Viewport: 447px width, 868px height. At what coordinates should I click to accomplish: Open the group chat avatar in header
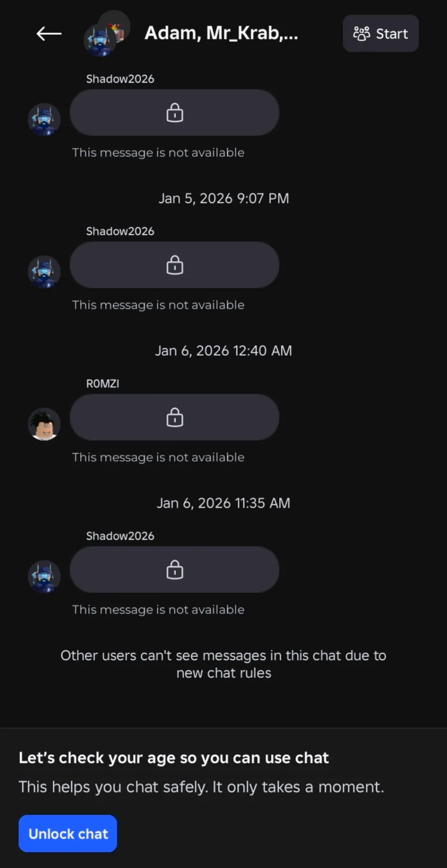106,35
